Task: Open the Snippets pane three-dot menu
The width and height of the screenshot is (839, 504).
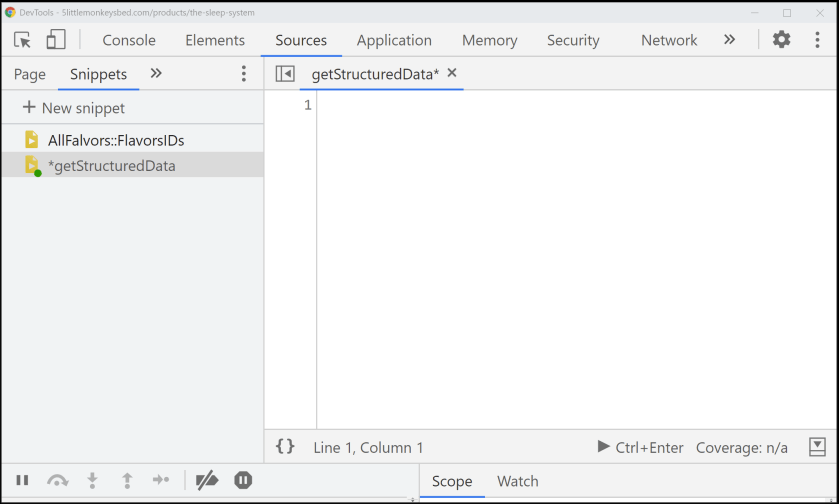Action: pyautogui.click(x=243, y=74)
